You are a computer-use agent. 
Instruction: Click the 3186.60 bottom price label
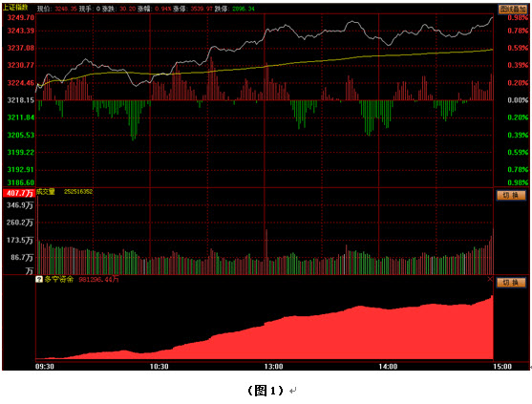tap(21, 182)
